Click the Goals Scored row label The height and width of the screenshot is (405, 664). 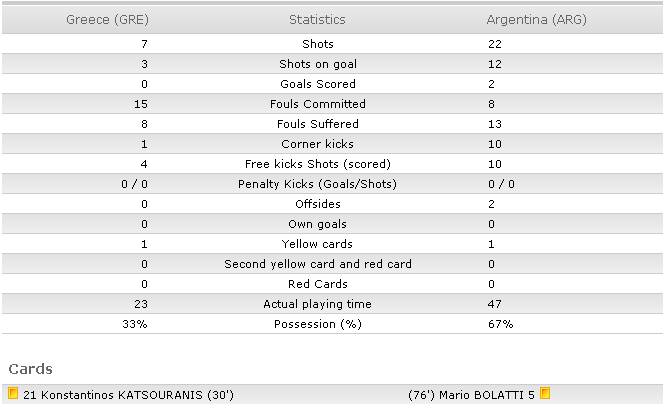click(318, 84)
